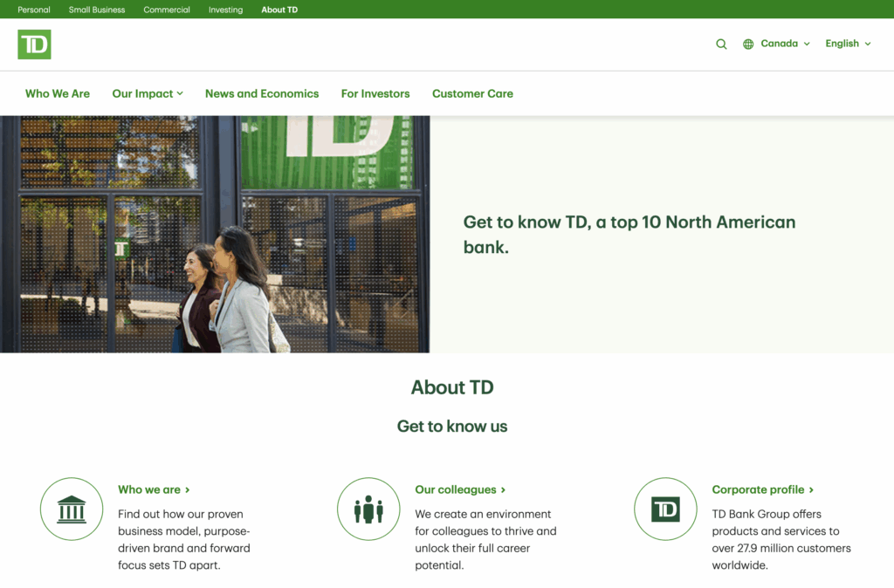Follow the Who we are link

click(154, 489)
